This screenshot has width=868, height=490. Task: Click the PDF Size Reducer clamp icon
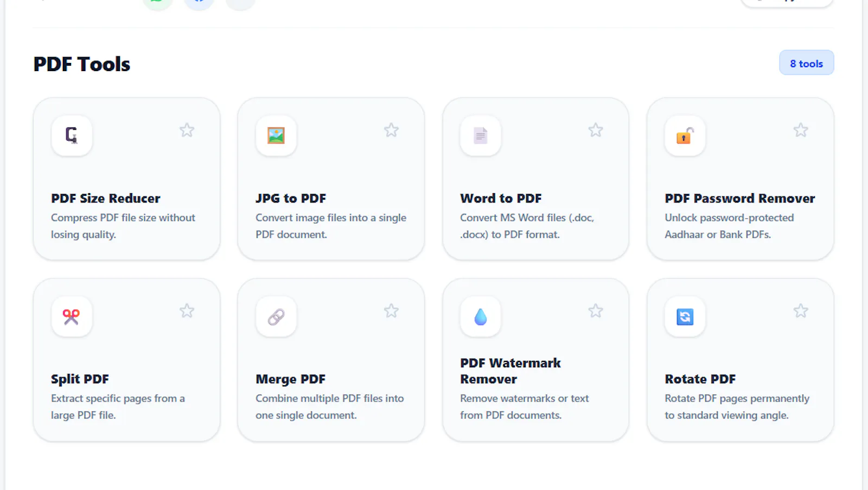(x=72, y=135)
